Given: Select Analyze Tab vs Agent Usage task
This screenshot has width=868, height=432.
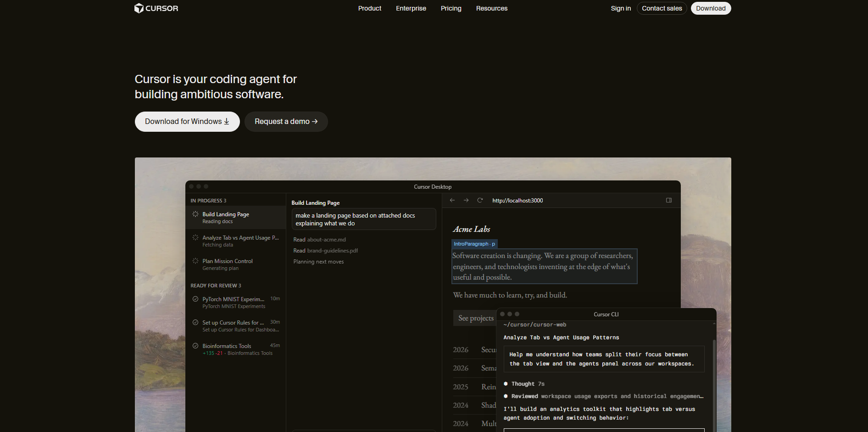Looking at the screenshot, I should [236, 241].
